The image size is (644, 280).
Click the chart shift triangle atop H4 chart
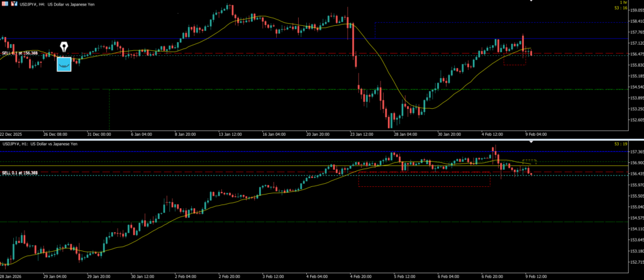pyautogui.click(x=533, y=1)
